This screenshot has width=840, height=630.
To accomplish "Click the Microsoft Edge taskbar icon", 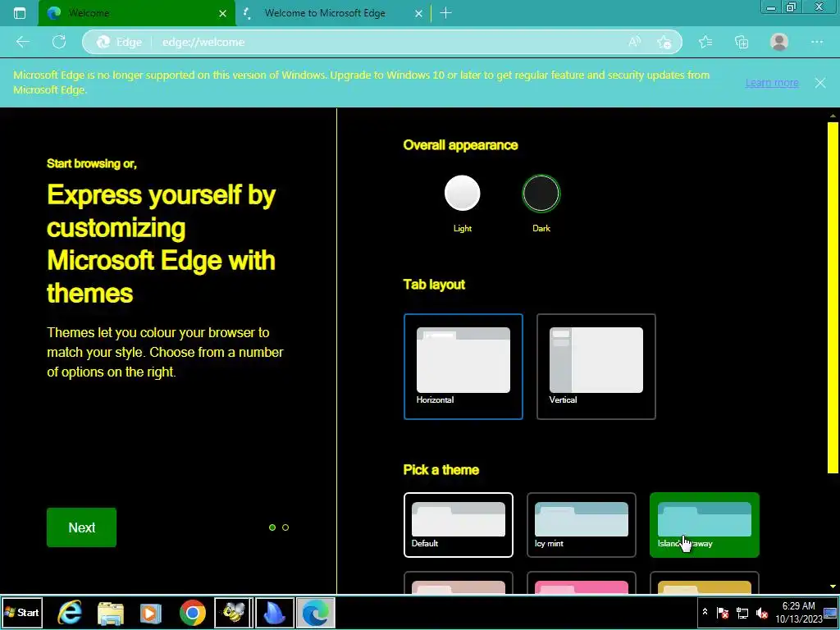I will coord(316,613).
